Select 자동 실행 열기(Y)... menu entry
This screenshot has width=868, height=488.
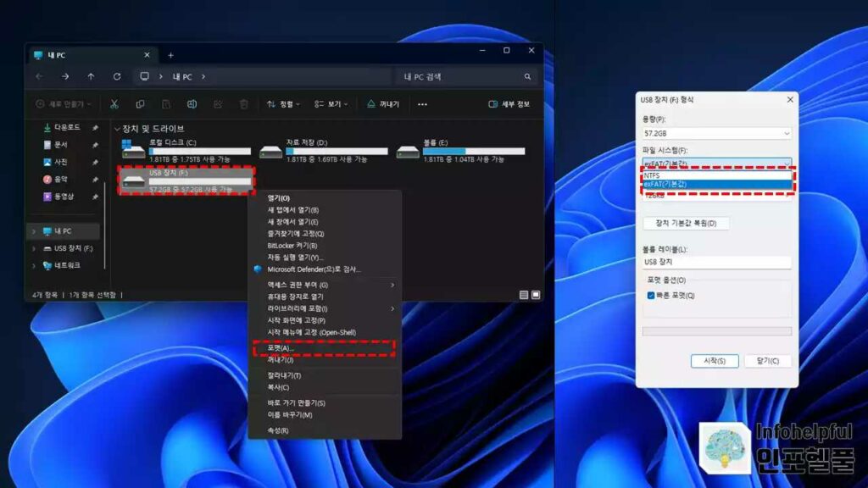click(325, 258)
